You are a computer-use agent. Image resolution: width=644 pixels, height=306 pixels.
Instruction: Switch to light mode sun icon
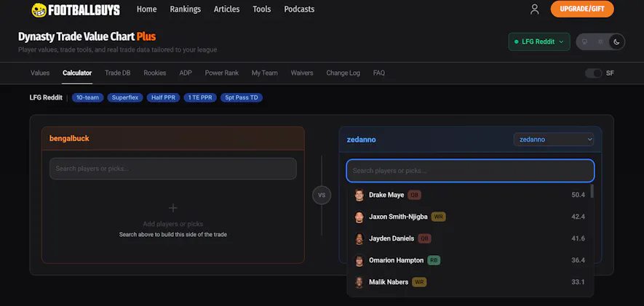tap(601, 42)
